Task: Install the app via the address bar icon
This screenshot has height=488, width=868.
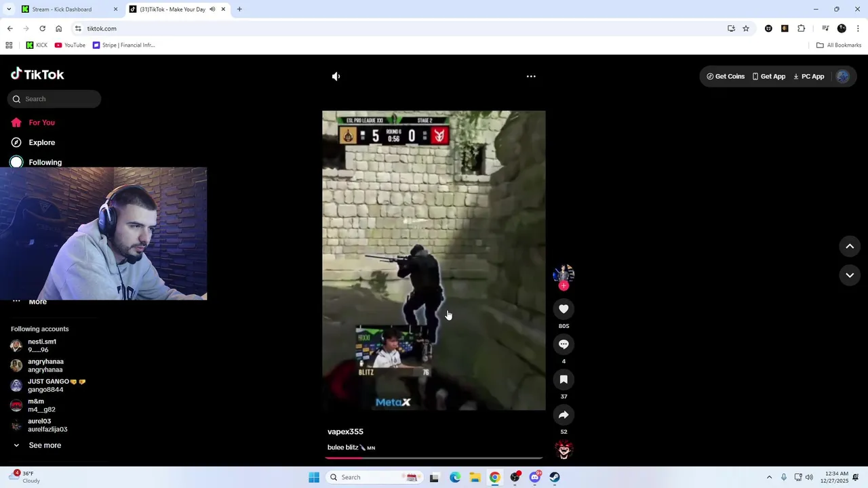Action: tap(731, 28)
